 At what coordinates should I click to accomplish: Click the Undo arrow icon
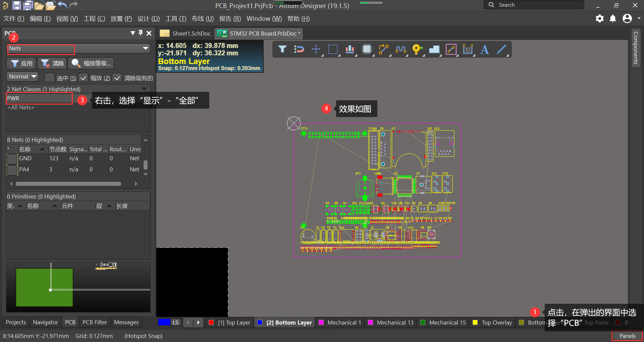click(62, 5)
